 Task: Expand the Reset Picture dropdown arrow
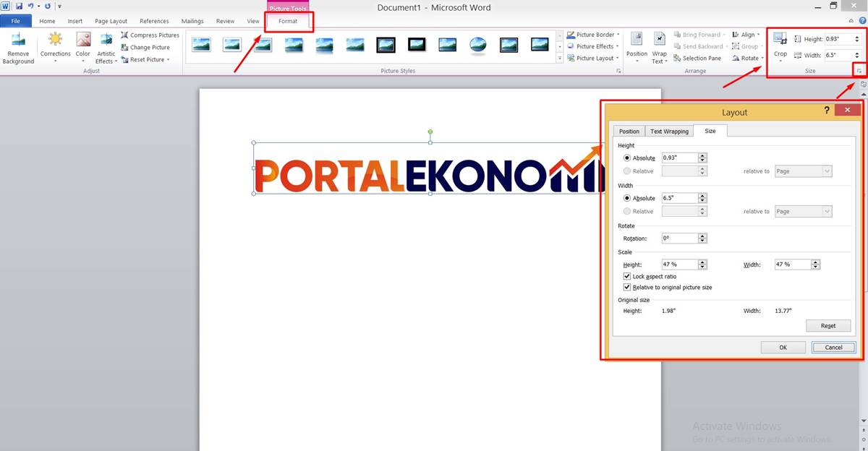(168, 59)
